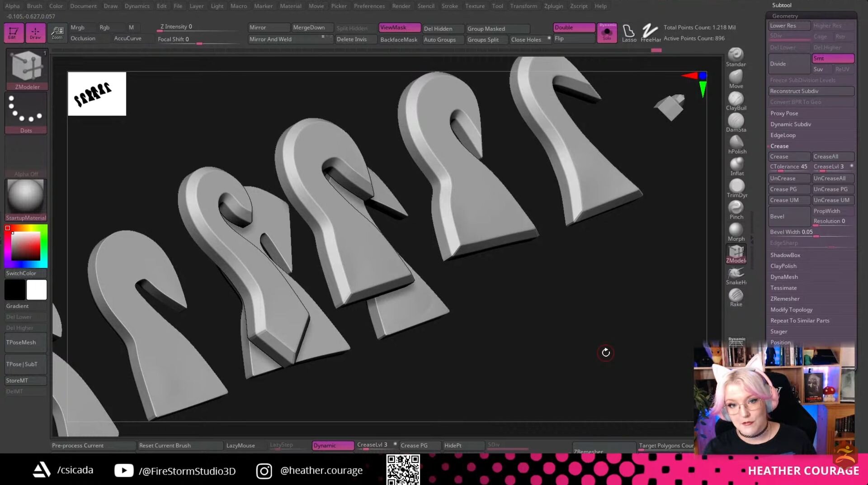
Task: Open the ZModeler current brush thumbnail
Action: pyautogui.click(x=26, y=69)
